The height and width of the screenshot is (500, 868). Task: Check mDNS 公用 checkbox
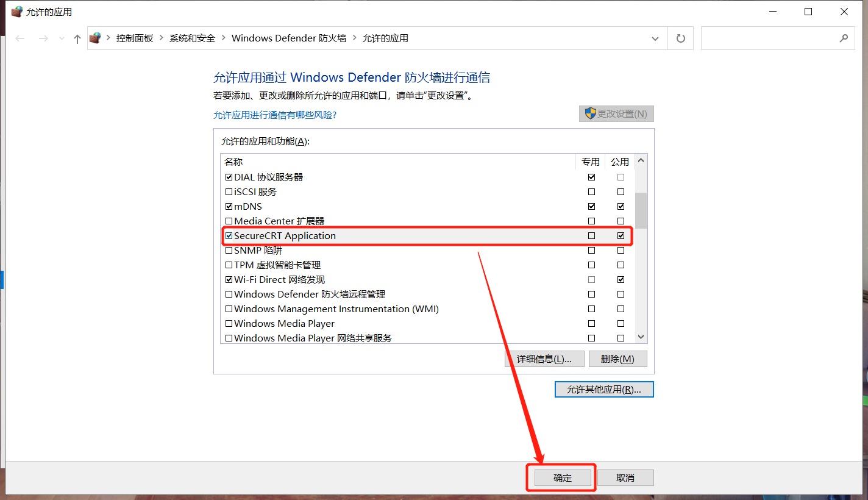tap(621, 206)
